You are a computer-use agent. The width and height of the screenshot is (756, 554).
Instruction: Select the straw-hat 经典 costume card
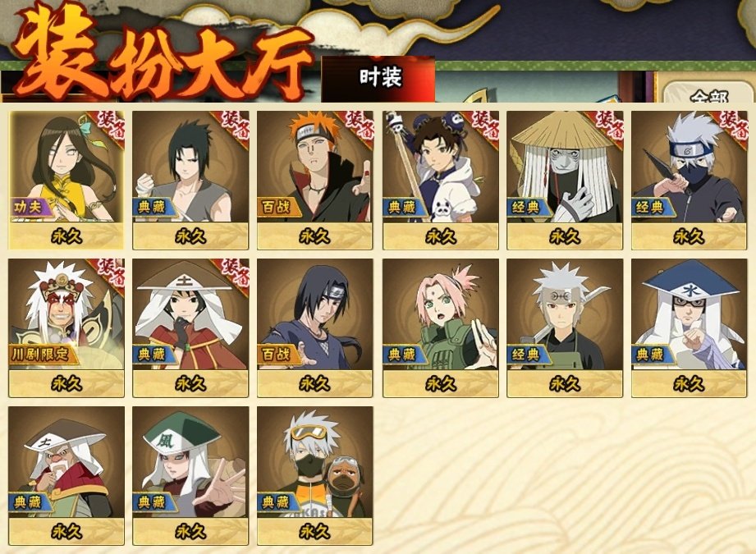565,180
